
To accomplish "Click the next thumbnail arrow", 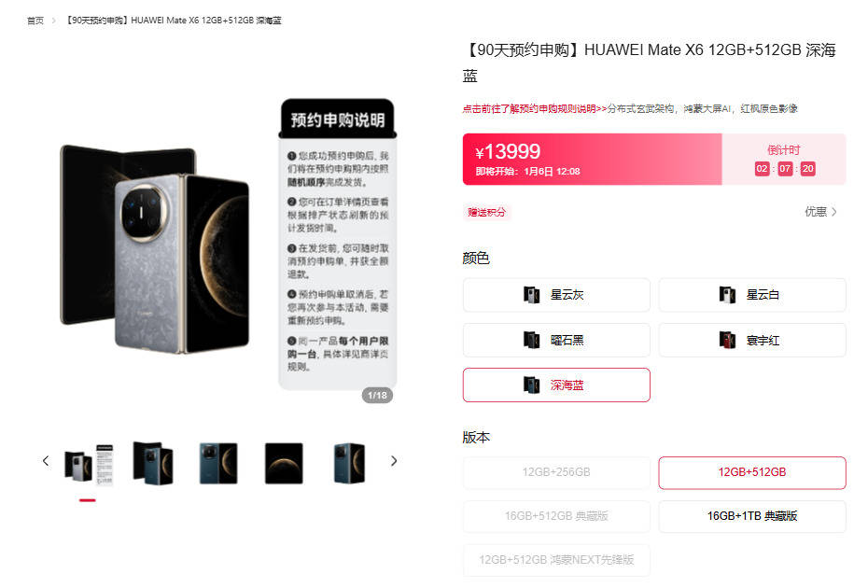I will pos(394,461).
